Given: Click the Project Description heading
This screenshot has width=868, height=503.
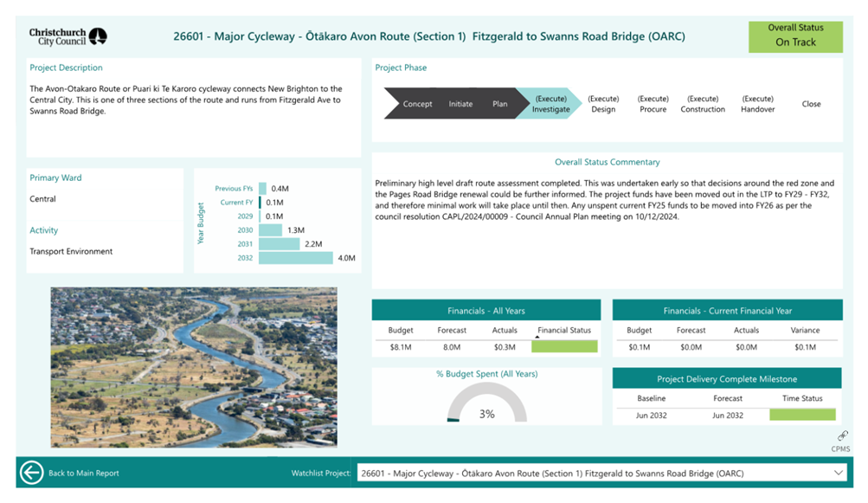Looking at the screenshot, I should (x=66, y=68).
